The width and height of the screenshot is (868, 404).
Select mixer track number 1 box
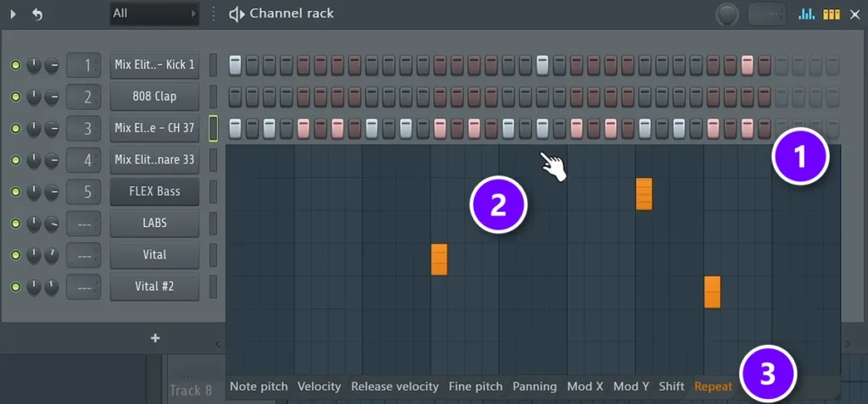[84, 65]
